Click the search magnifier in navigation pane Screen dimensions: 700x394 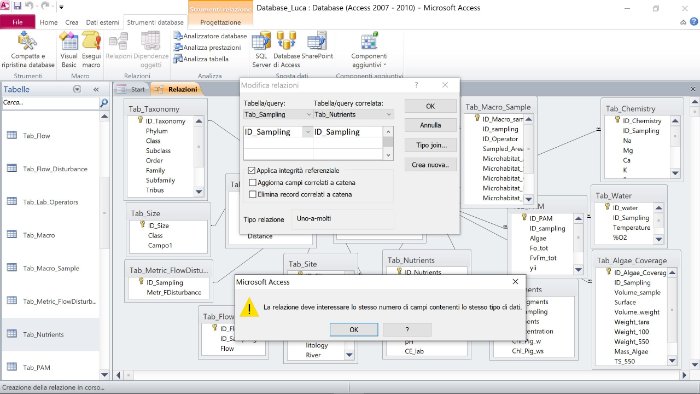[104, 103]
